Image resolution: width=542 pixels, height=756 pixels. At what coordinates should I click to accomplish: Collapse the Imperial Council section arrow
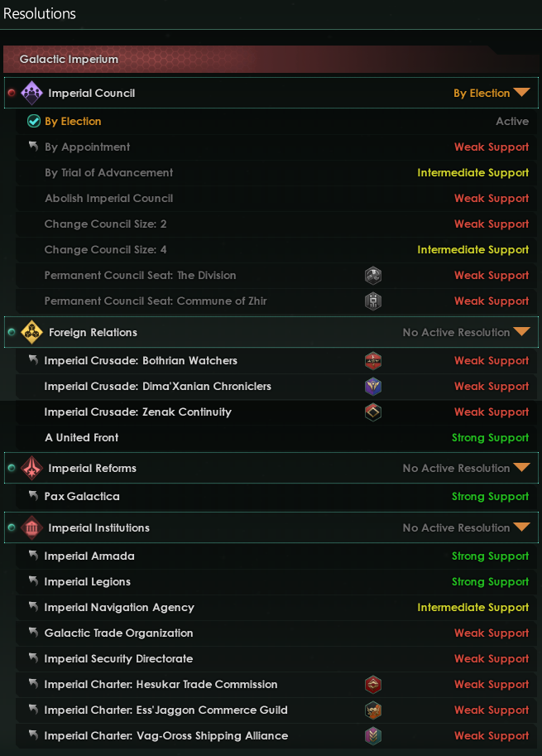coord(521,93)
